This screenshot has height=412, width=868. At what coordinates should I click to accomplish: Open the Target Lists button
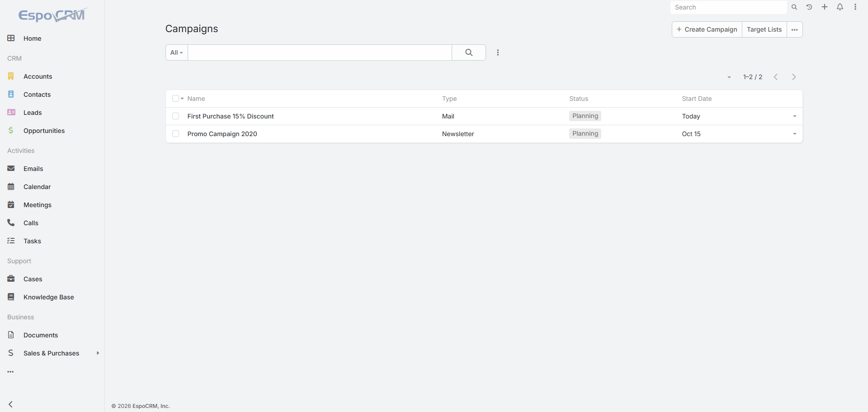point(764,29)
